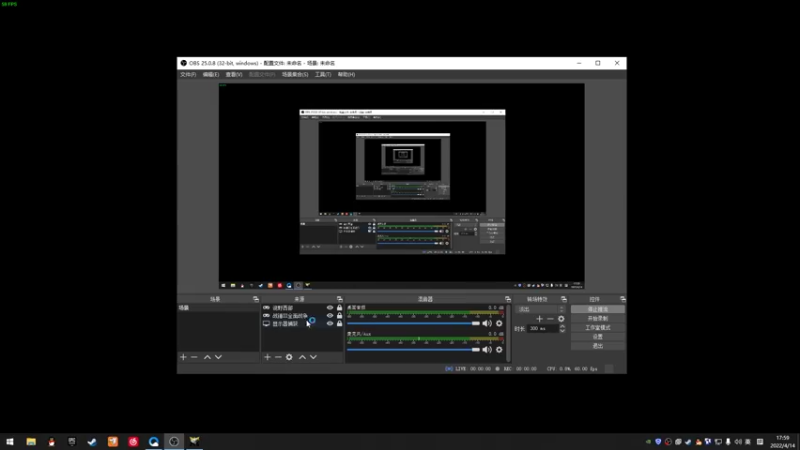Image resolution: width=800 pixels, height=450 pixels.
Task: Open the 查看(V) menu
Action: tap(234, 74)
